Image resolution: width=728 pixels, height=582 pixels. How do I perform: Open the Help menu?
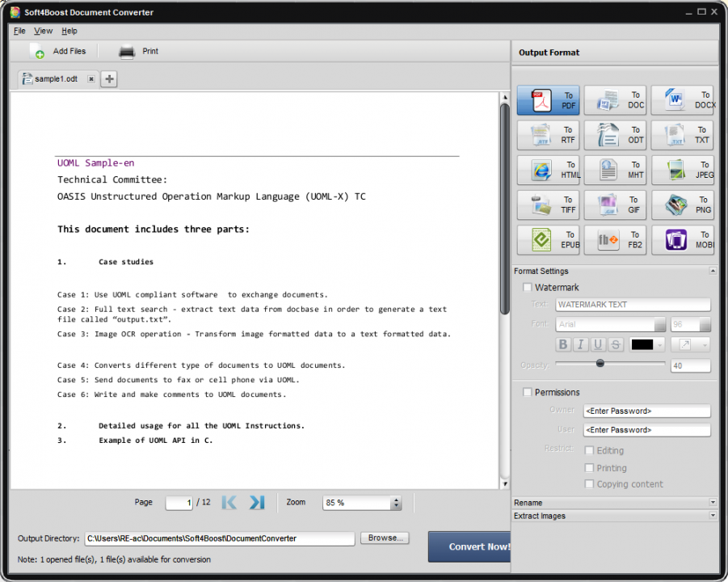pyautogui.click(x=69, y=31)
